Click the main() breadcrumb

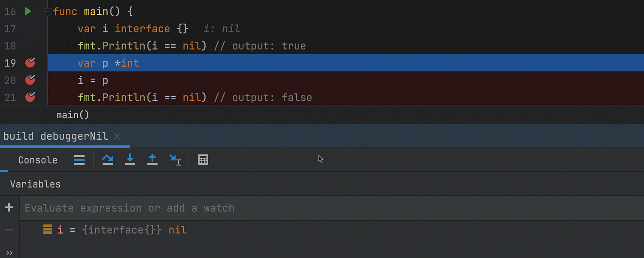(73, 115)
